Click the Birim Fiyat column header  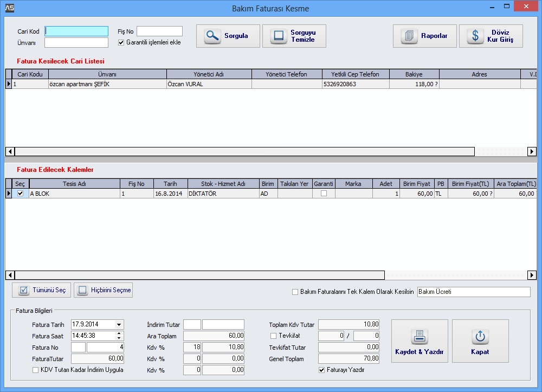click(416, 184)
